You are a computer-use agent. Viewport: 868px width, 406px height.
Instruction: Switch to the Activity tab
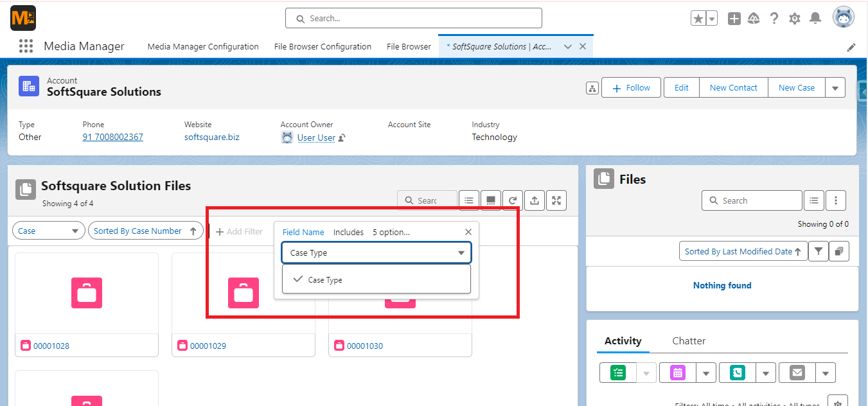coord(623,340)
